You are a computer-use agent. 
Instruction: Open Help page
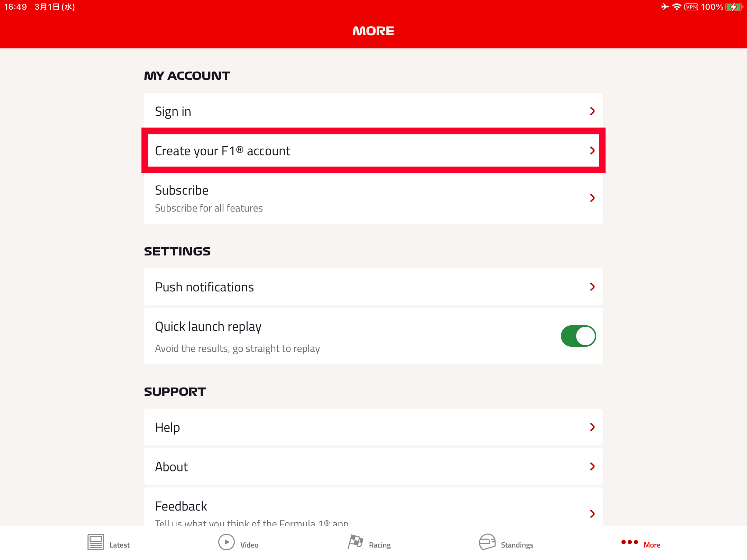[373, 427]
